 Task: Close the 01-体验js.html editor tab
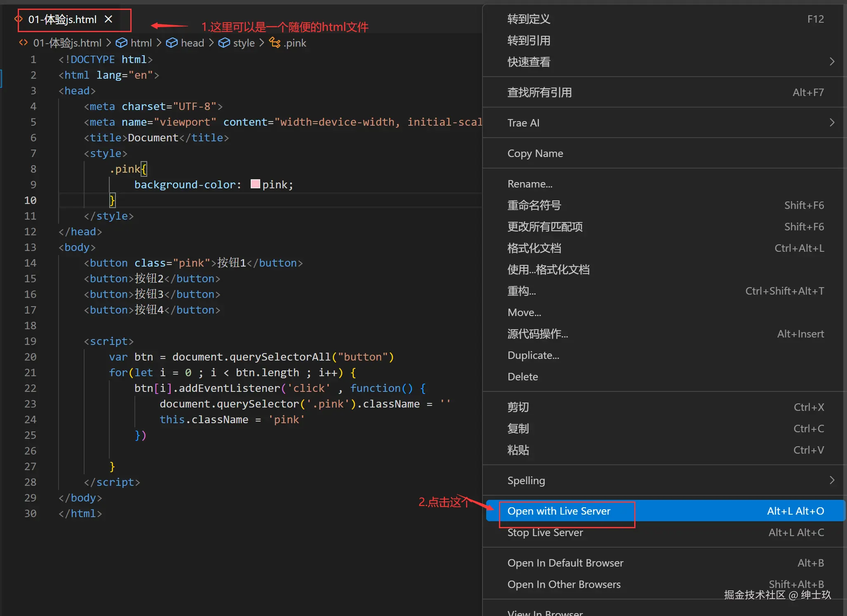coord(108,19)
